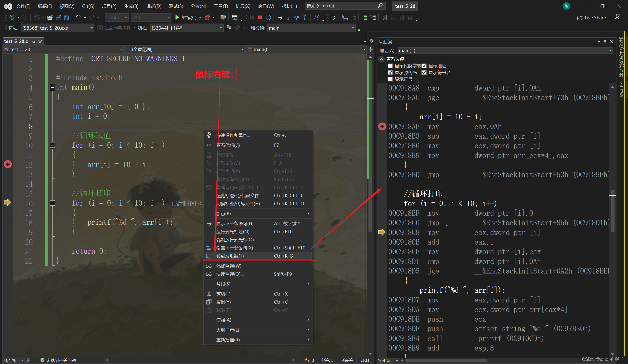Image resolution: width=628 pixels, height=364 pixels.
Task: Click the Live Share button
Action: 591,18
